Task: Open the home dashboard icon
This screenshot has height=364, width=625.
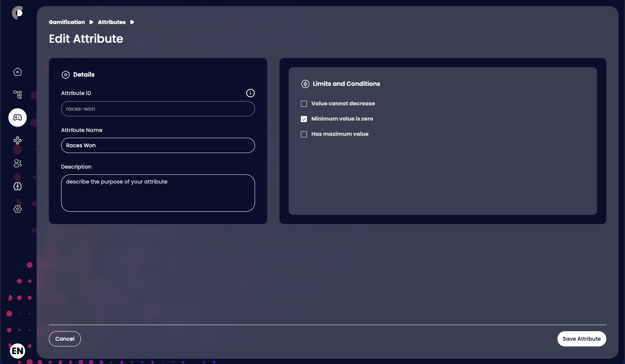Action: coord(18,72)
